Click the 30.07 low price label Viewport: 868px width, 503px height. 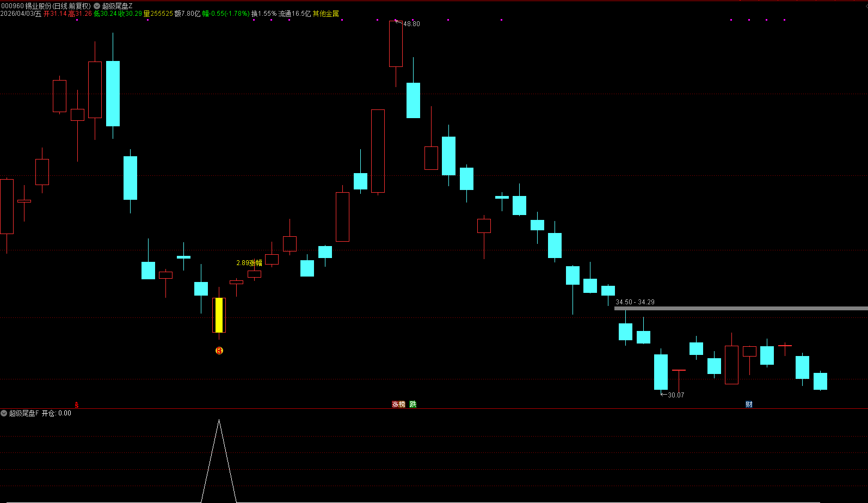coord(676,395)
